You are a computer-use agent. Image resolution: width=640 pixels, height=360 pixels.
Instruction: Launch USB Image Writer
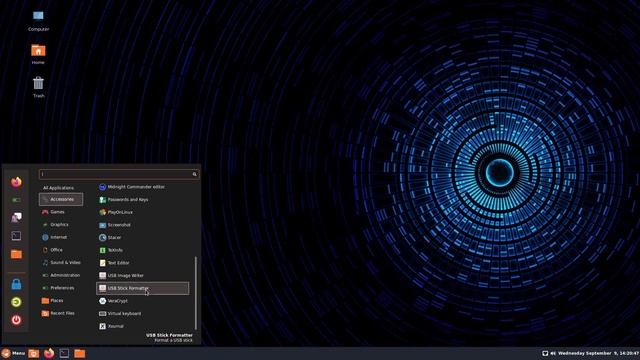coord(122,276)
